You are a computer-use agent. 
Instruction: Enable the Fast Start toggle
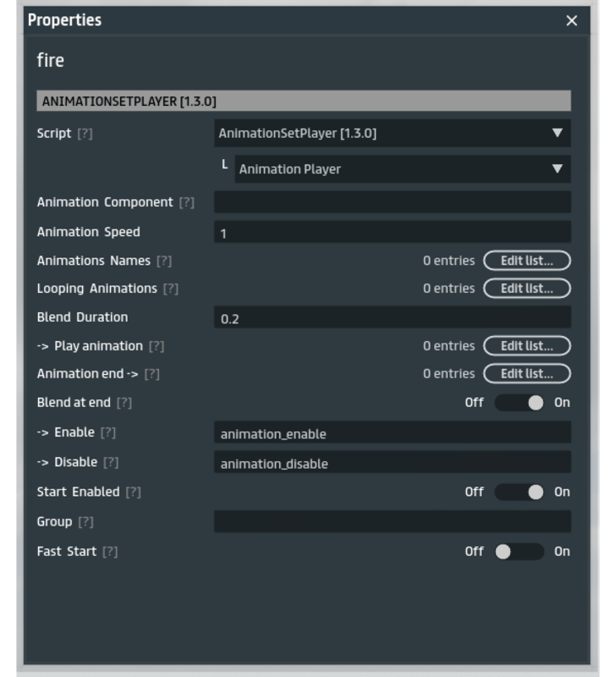tap(519, 552)
